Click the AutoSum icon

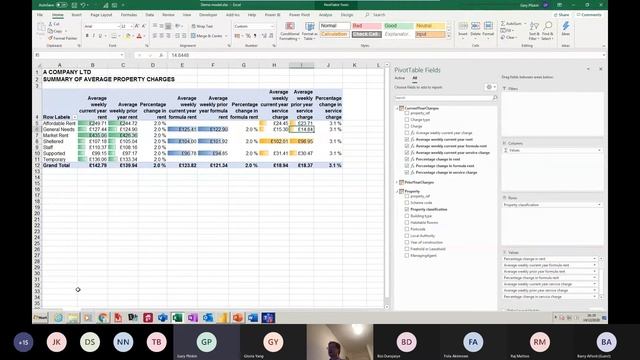(x=503, y=24)
